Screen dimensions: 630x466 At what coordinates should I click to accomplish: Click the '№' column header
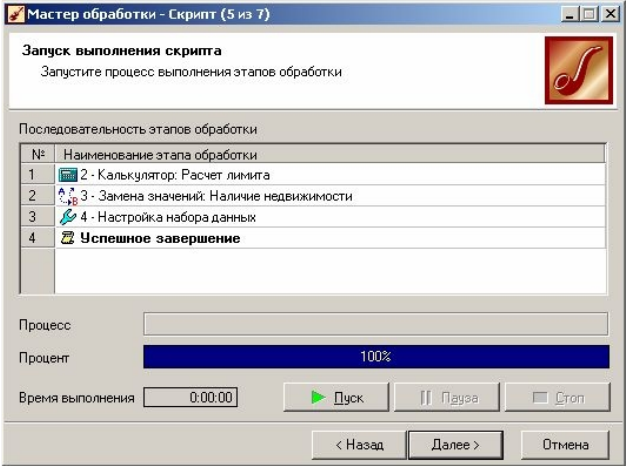(x=38, y=154)
